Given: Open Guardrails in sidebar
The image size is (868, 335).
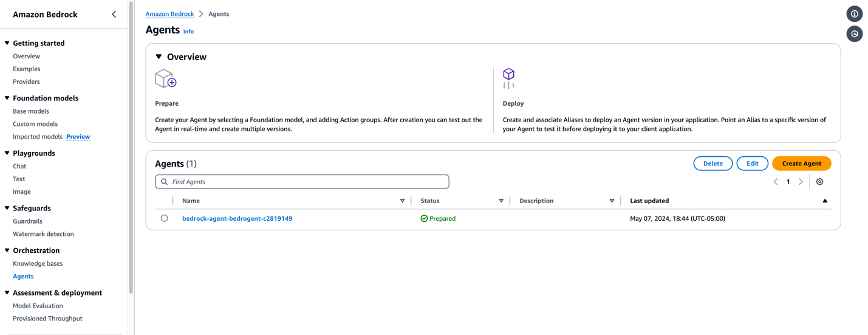Looking at the screenshot, I should pos(27,221).
